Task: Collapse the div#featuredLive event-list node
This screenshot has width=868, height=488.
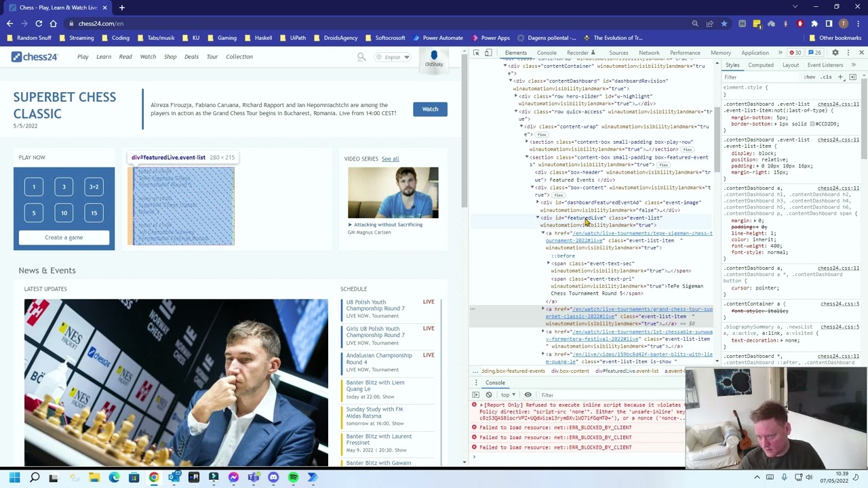Action: (538, 218)
